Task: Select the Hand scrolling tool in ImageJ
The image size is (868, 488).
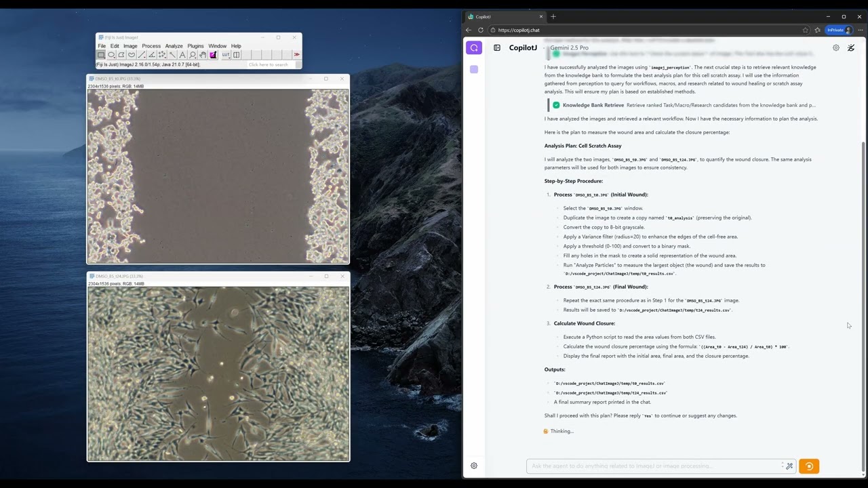Action: click(203, 55)
